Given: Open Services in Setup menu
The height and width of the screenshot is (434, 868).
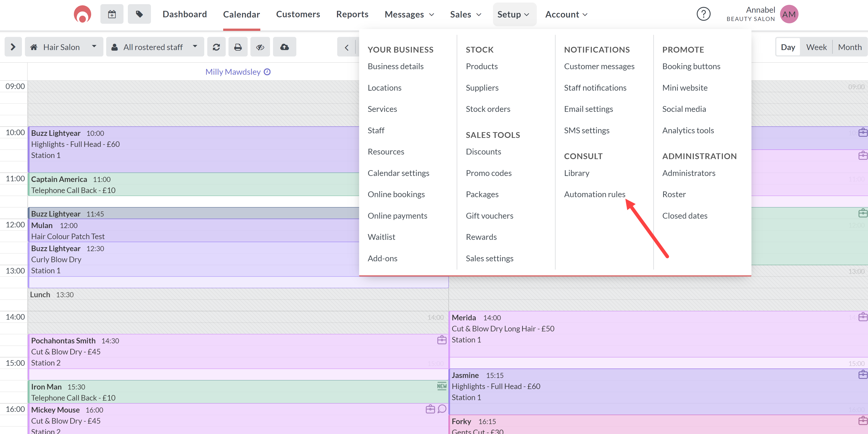Looking at the screenshot, I should click(x=382, y=109).
